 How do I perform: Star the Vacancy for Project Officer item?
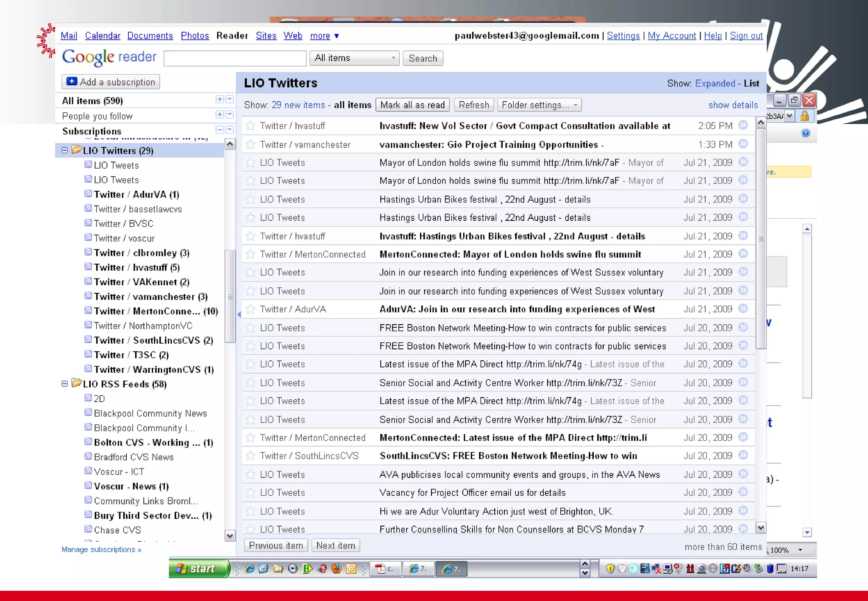click(250, 492)
